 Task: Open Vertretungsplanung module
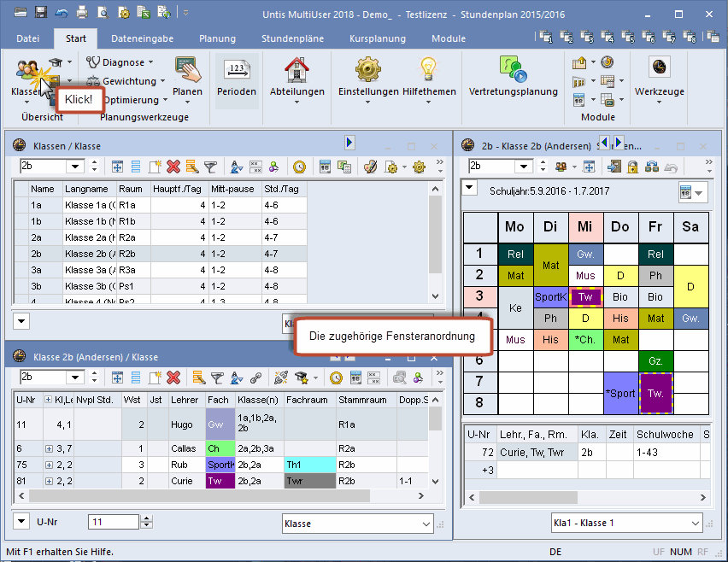tap(513, 77)
